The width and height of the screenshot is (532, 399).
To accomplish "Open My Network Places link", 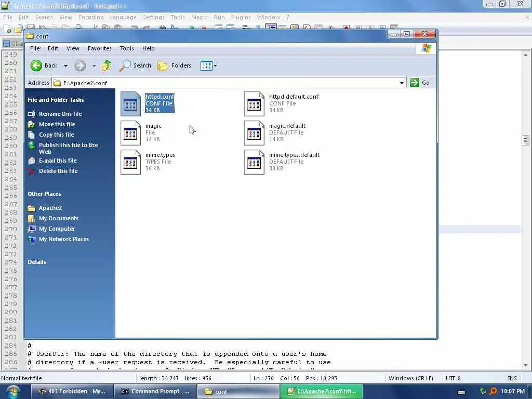I will coord(64,239).
